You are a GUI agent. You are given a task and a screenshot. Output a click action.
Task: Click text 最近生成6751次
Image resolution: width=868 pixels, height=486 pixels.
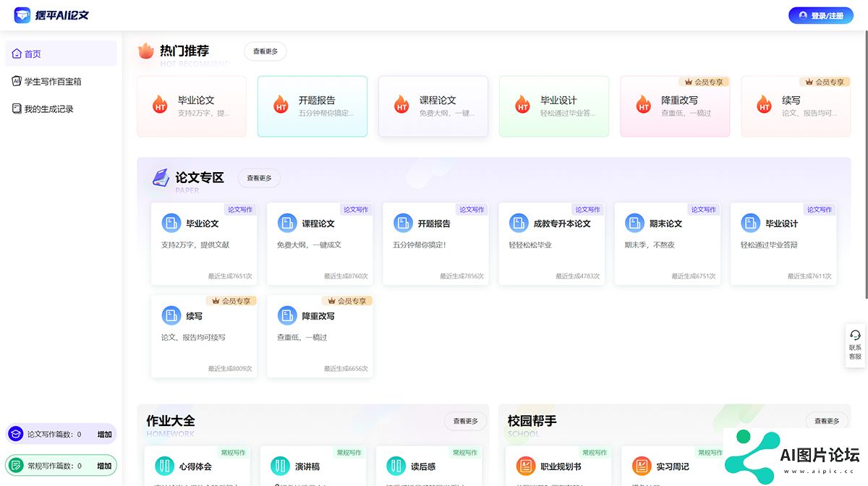tap(693, 276)
